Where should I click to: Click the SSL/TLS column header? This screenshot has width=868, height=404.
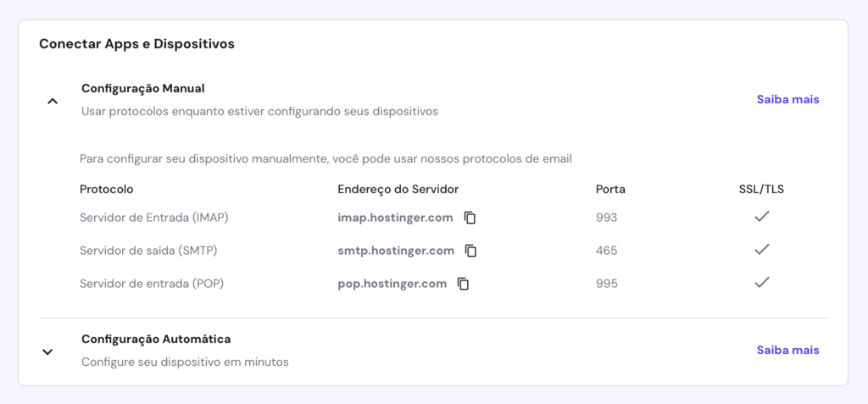click(x=762, y=189)
